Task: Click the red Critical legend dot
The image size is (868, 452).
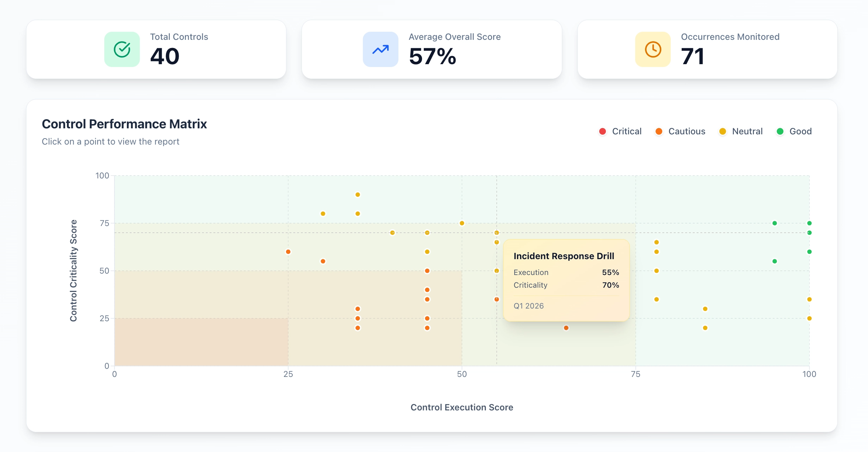Action: click(602, 131)
